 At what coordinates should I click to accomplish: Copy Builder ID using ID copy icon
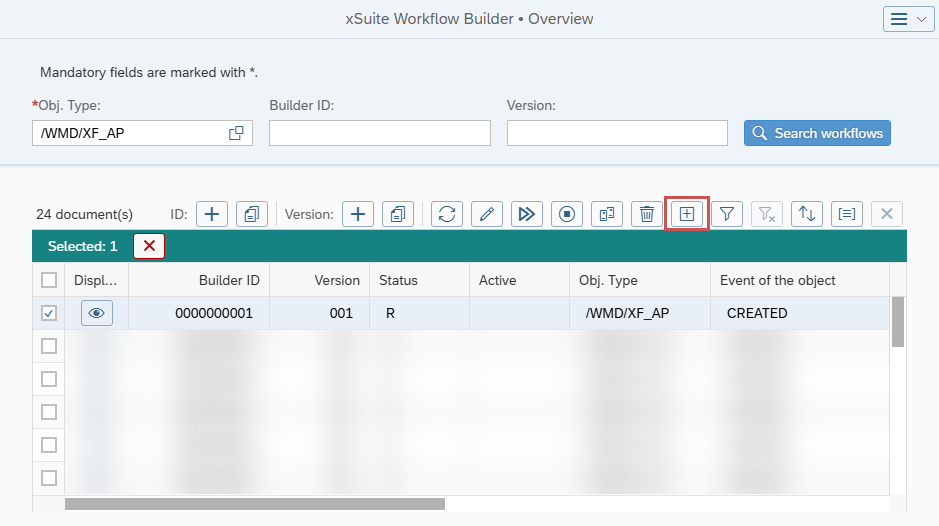click(x=252, y=214)
